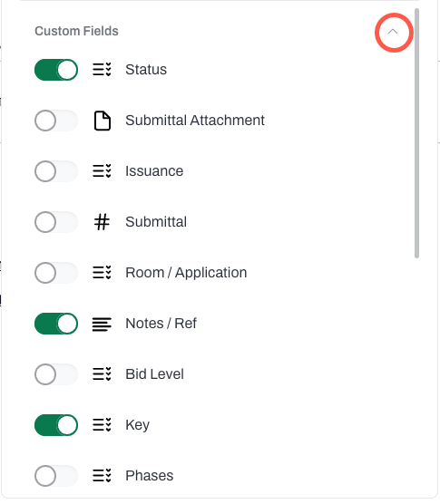Screen dimensions: 440x504
Task: Disable the Status field toggle
Action: point(56,70)
